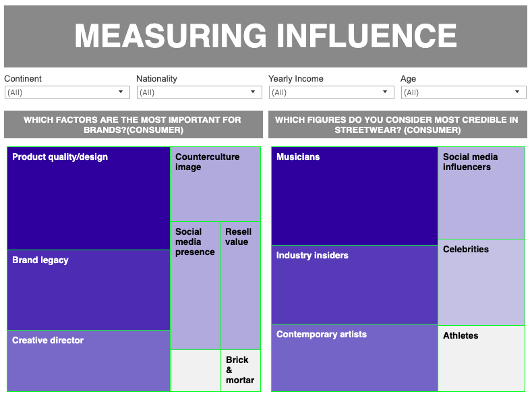Click the Resell value tile
The height and width of the screenshot is (398, 532).
pos(240,286)
